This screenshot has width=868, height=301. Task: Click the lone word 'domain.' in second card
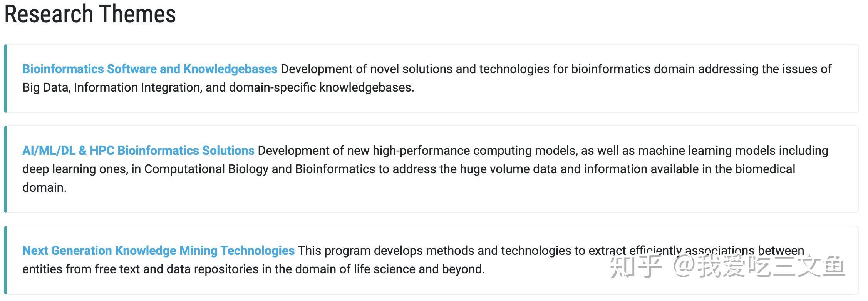44,187
